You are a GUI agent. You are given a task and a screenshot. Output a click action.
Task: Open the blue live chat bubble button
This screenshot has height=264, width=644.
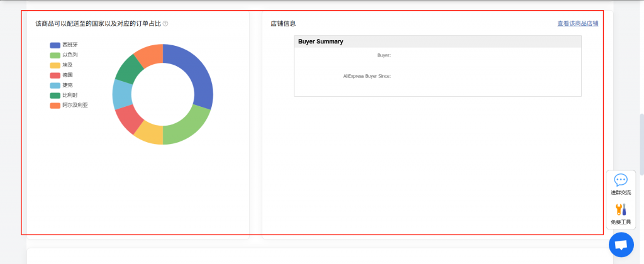point(621,245)
